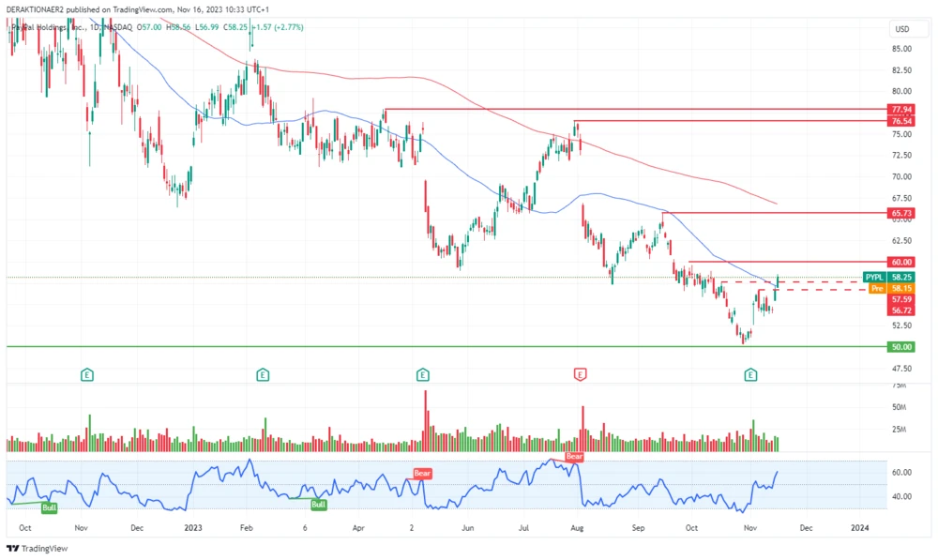Click the red earnings marker below August
The width and height of the screenshot is (938, 560).
pyautogui.click(x=581, y=373)
